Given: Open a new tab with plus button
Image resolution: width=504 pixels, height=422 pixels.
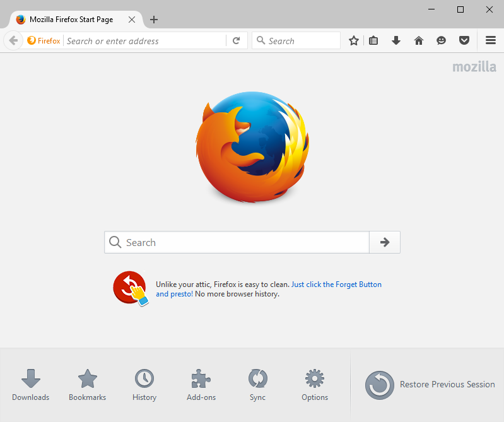Looking at the screenshot, I should click(154, 20).
